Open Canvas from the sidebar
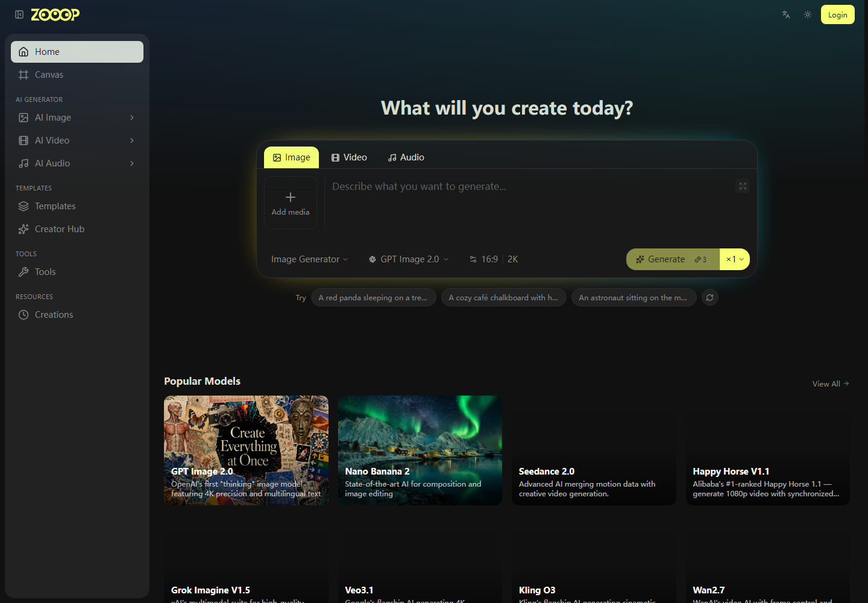Image resolution: width=868 pixels, height=603 pixels. (77, 75)
